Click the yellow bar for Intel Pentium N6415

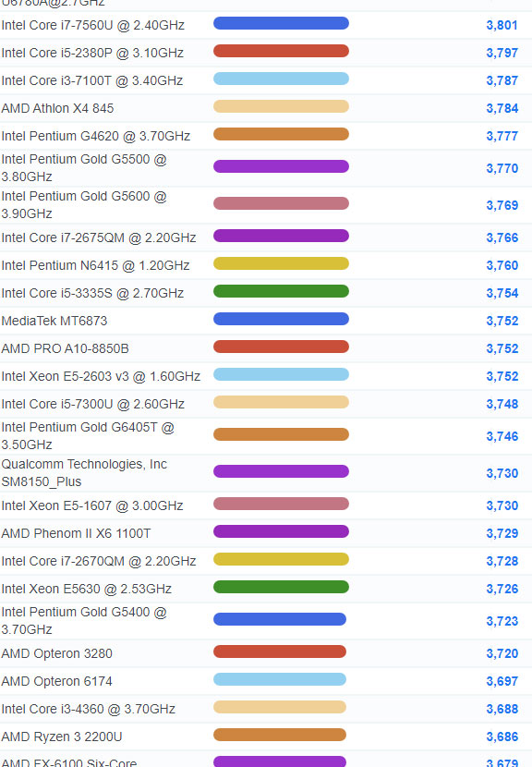[281, 263]
